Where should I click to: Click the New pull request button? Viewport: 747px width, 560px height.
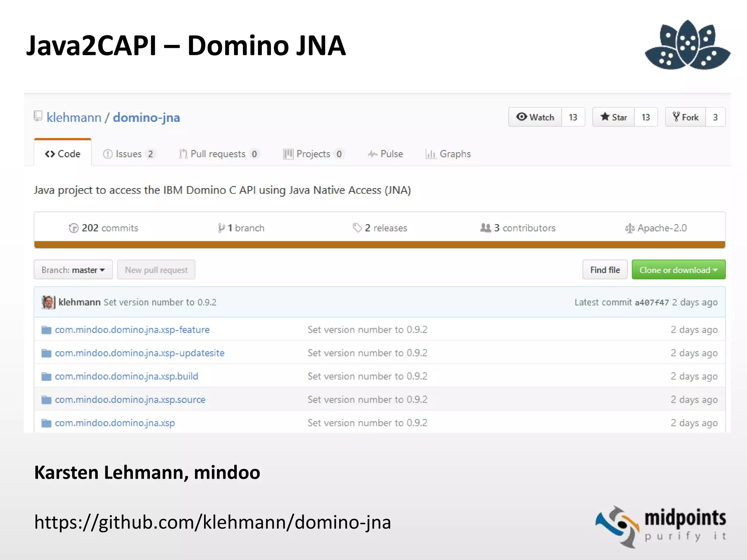(156, 270)
